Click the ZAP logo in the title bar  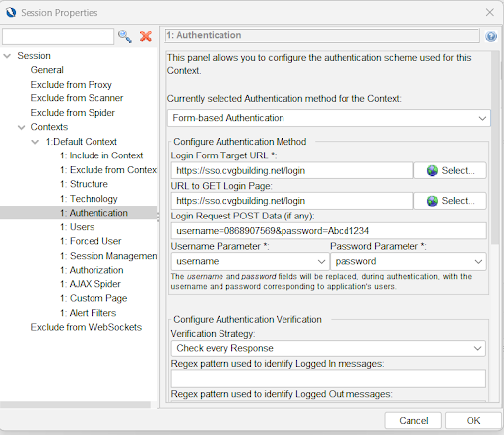pos(11,12)
